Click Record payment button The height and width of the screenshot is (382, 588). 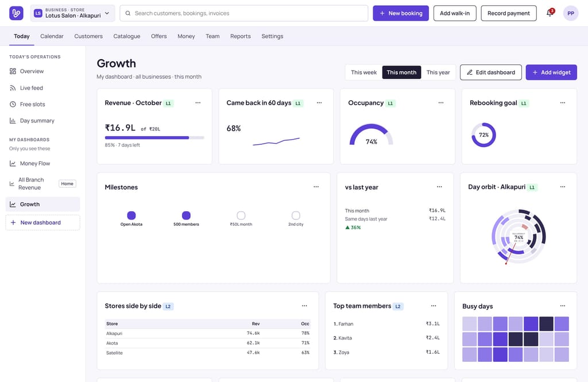pos(509,13)
